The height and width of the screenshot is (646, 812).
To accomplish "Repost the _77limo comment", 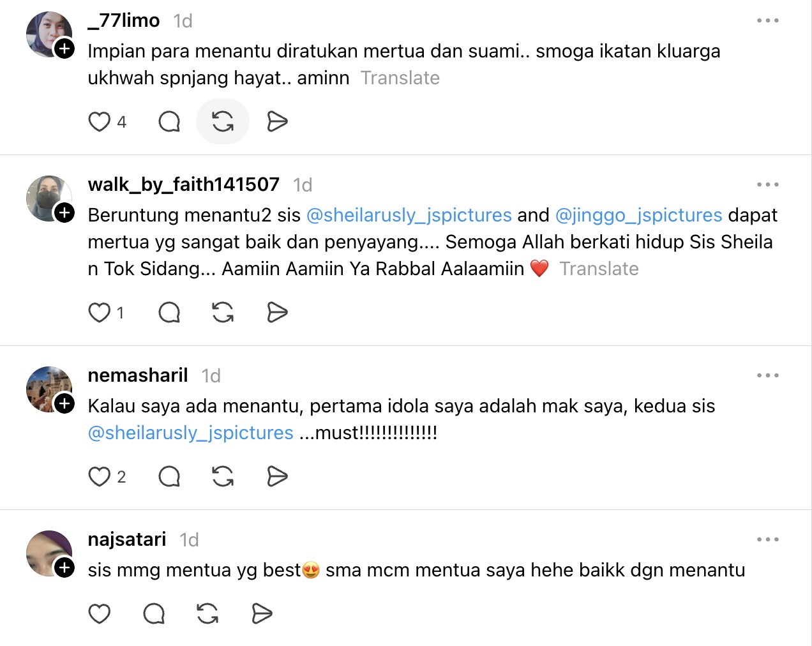I will coord(223,121).
